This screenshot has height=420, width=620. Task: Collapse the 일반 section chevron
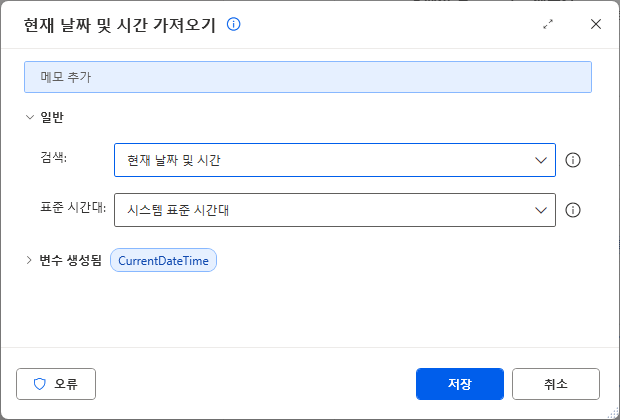click(30, 117)
